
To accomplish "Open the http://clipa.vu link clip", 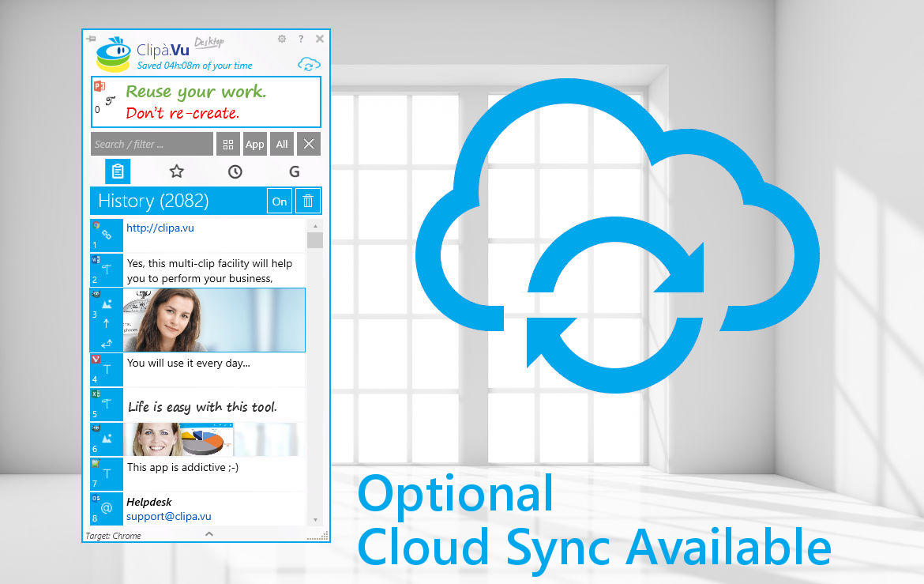I will pos(160,228).
